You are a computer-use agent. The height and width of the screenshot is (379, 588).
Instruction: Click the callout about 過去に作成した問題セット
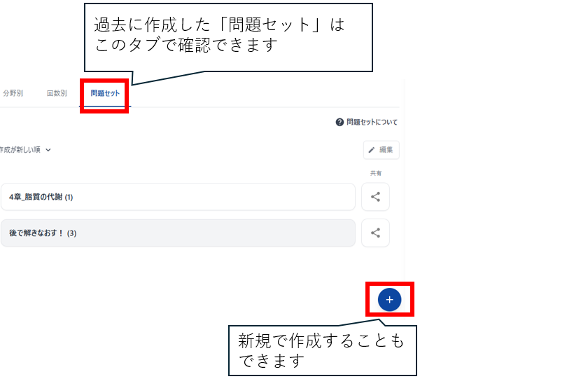pos(228,38)
